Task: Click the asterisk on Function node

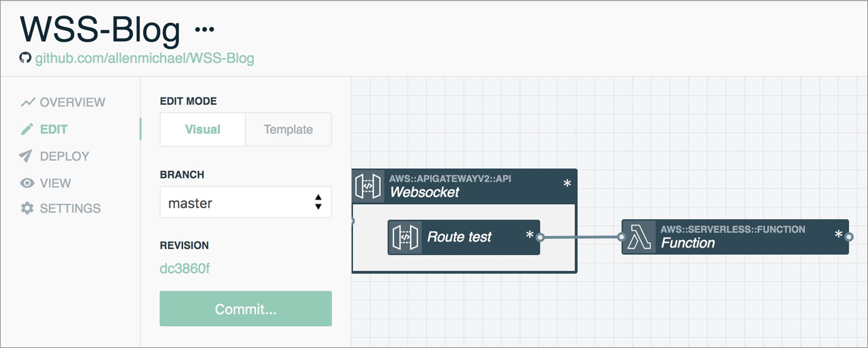Action: coord(838,235)
